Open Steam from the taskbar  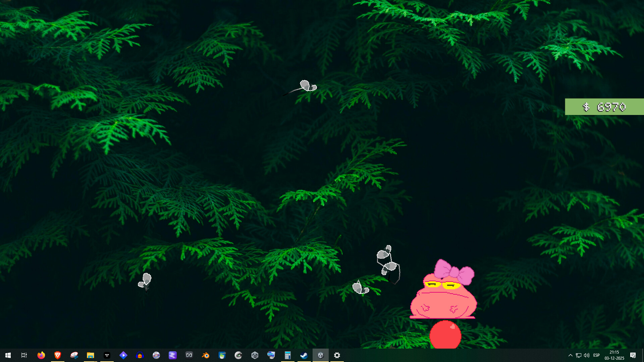click(x=304, y=355)
